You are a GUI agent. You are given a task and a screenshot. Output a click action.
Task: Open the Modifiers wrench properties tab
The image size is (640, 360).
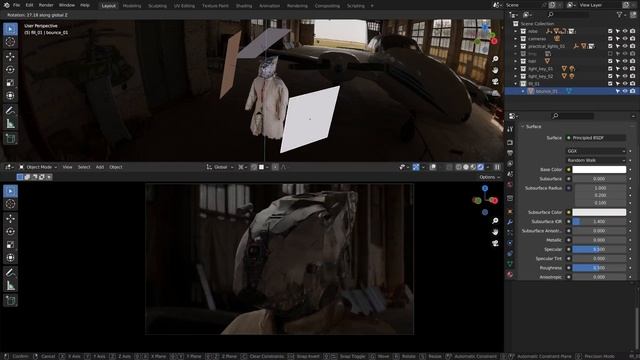[510, 222]
